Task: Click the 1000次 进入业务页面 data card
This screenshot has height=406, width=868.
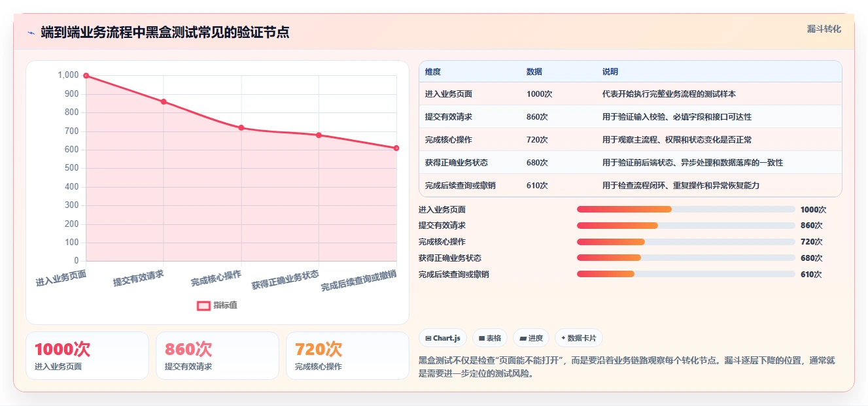Action: 87,356
